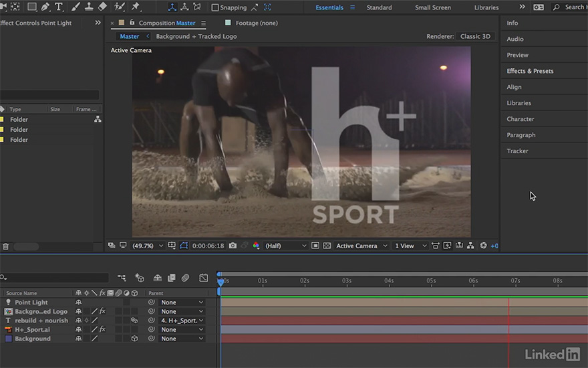Select the Puppet Pin tool
The height and width of the screenshot is (368, 588).
135,7
